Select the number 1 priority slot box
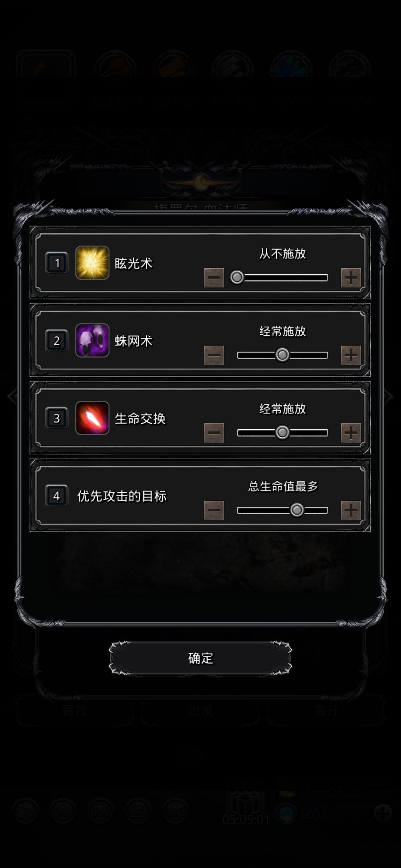 tap(56, 263)
